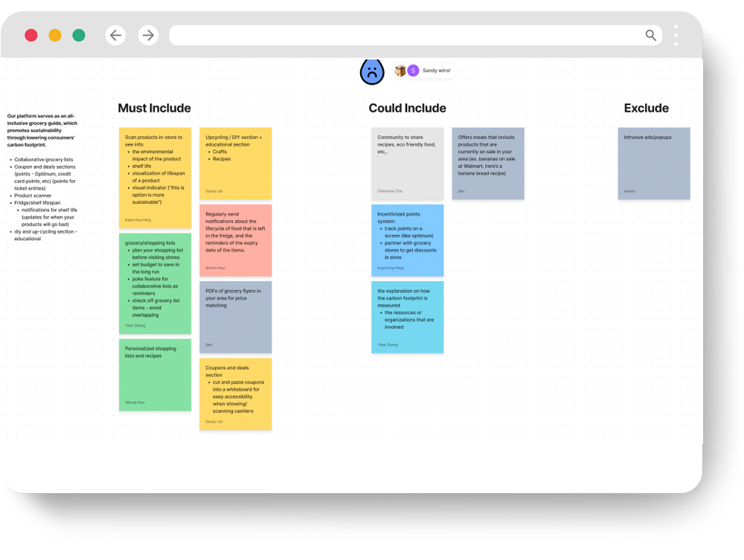Click the purple S user avatar
Viewport: 744px width, 560px height.
click(413, 71)
